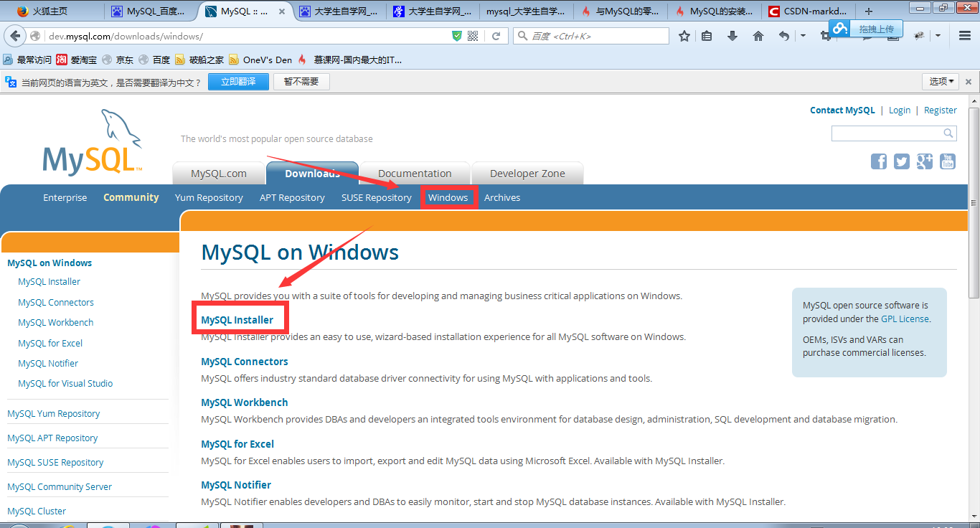This screenshot has width=980, height=528.
Task: Open the 京东 bookmark
Action: coord(118,60)
